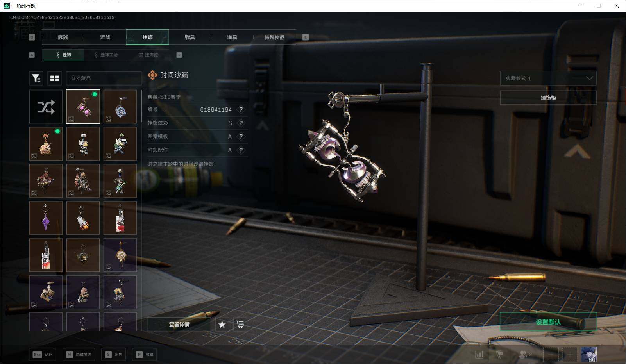Click the 设置默认 button

point(548,322)
